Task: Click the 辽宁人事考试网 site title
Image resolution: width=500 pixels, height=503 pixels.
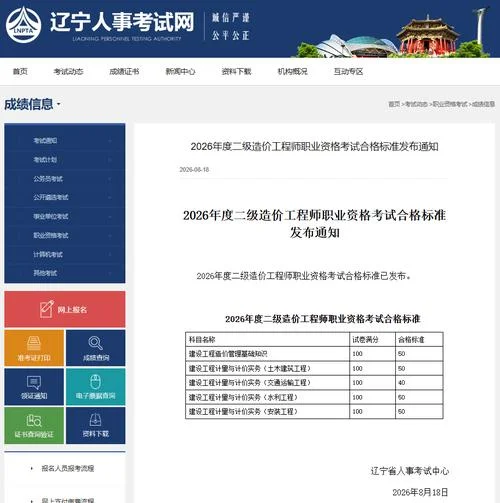Action: [x=122, y=22]
